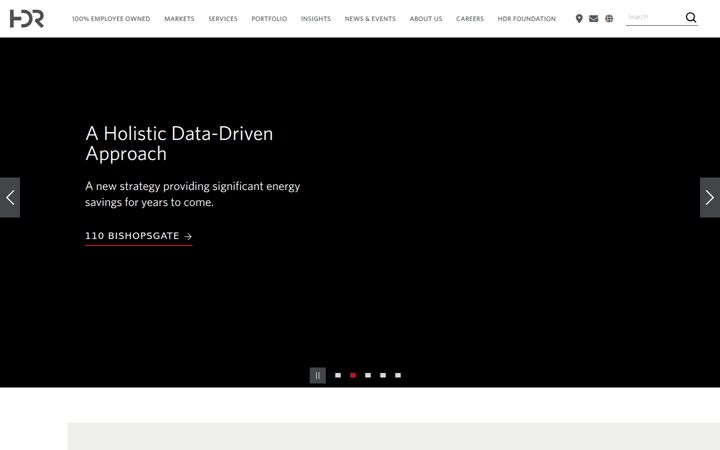Open the Insights menu

(315, 19)
